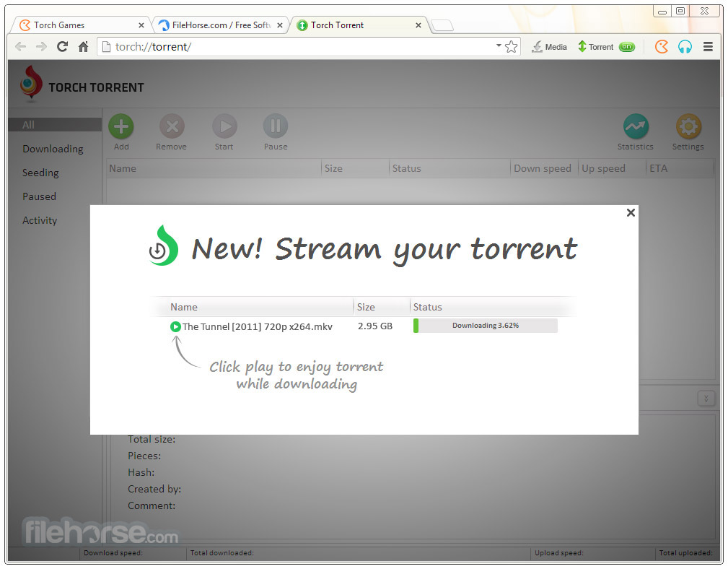This screenshot has height=569, width=728.
Task: Select the Activity filter in sidebar
Action: tap(40, 221)
